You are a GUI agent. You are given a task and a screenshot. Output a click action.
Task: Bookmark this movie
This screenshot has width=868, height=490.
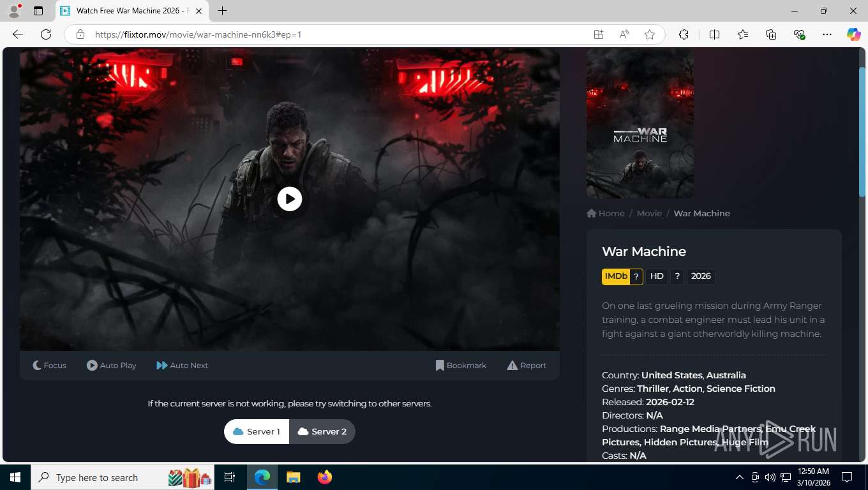461,366
